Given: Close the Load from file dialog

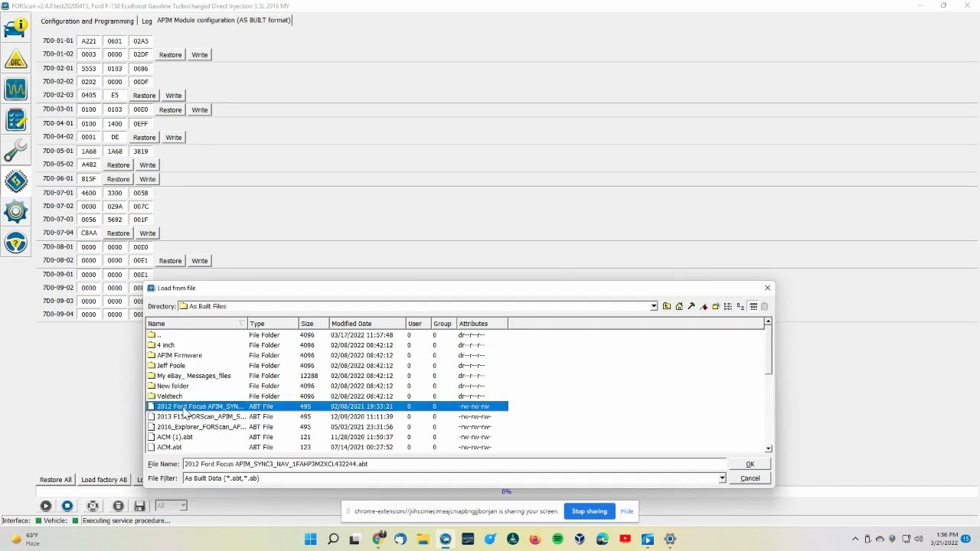Looking at the screenshot, I should pyautogui.click(x=767, y=288).
